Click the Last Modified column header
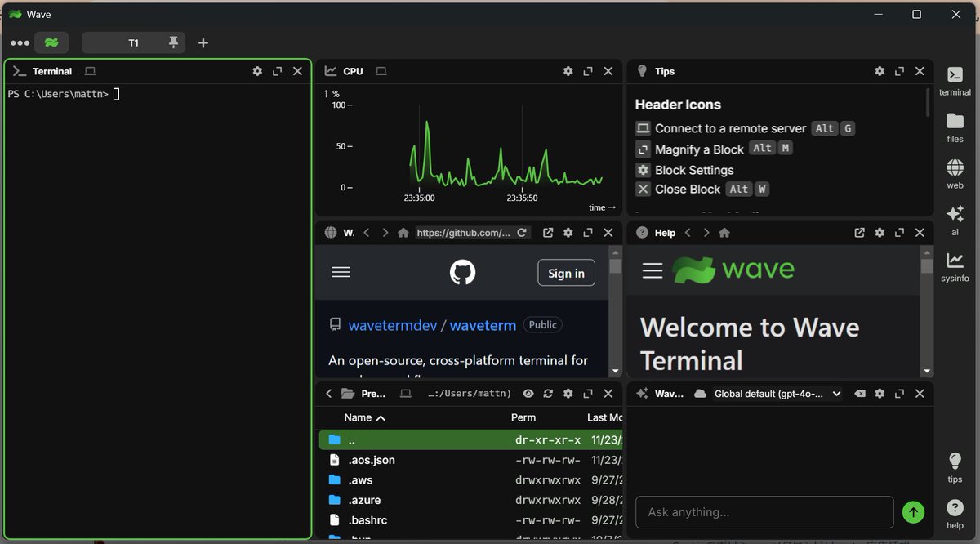This screenshot has width=980, height=544. 604,417
